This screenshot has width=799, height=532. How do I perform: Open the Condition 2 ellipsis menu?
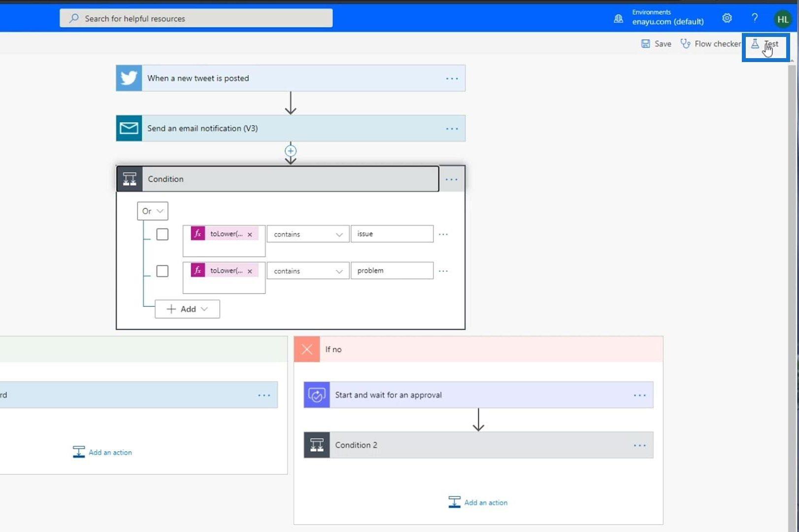pos(639,446)
